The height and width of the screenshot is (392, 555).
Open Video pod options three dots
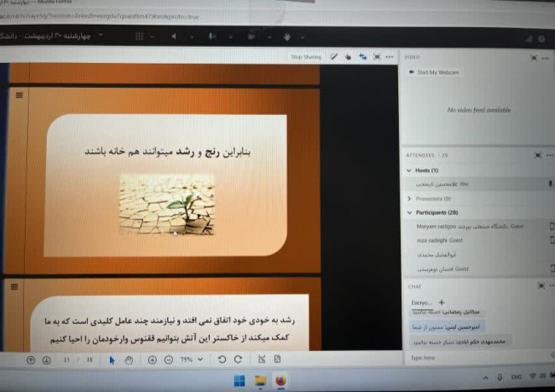(546, 58)
